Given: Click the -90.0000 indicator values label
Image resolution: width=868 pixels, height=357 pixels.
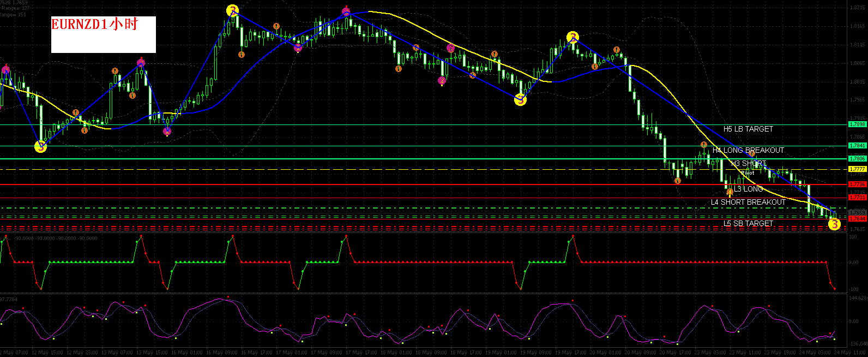Looking at the screenshot, I should pos(56,238).
